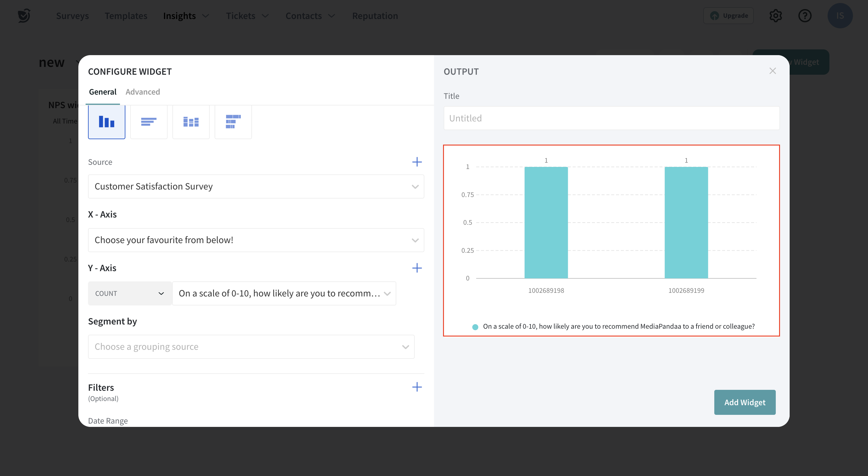Choose the stacked column chart type
This screenshot has width=868, height=476.
(191, 122)
